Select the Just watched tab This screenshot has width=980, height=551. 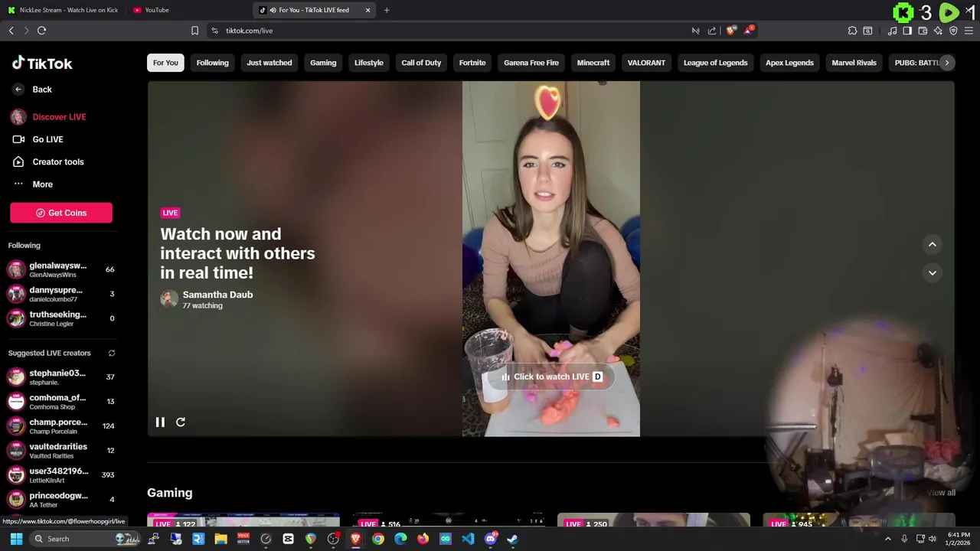269,63
